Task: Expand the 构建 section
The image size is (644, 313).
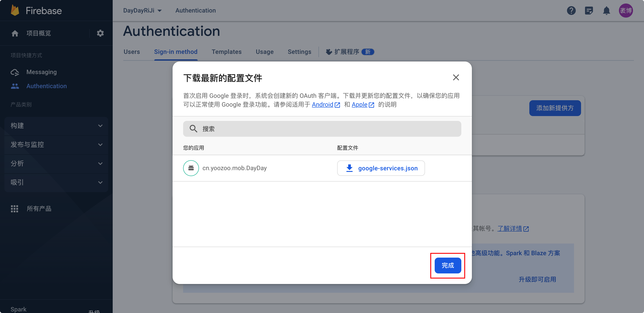Action: point(56,126)
